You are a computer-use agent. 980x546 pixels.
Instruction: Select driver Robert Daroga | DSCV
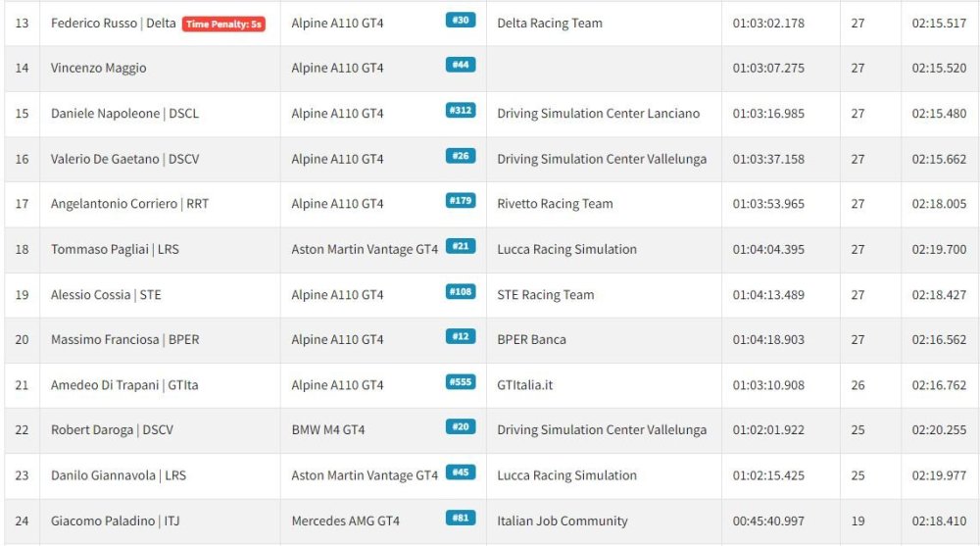point(113,430)
